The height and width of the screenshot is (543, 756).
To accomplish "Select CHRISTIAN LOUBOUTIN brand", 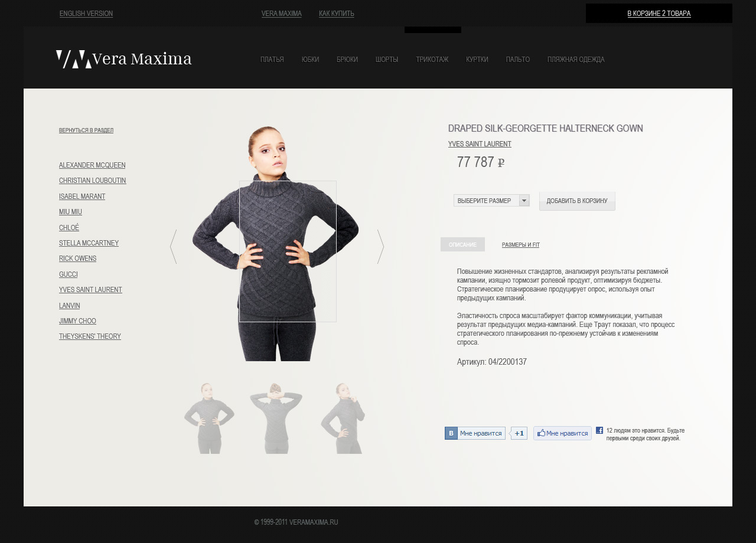I will pyautogui.click(x=93, y=181).
